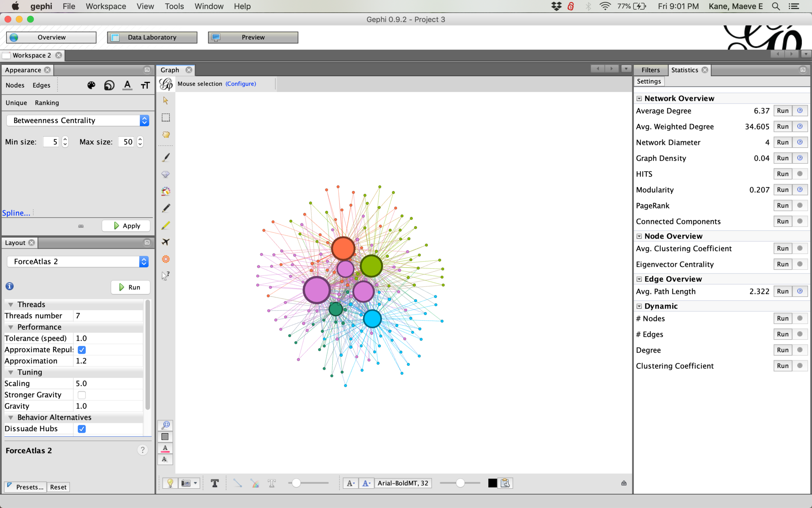Pick the paint brush tool
The height and width of the screenshot is (508, 812).
point(165,157)
